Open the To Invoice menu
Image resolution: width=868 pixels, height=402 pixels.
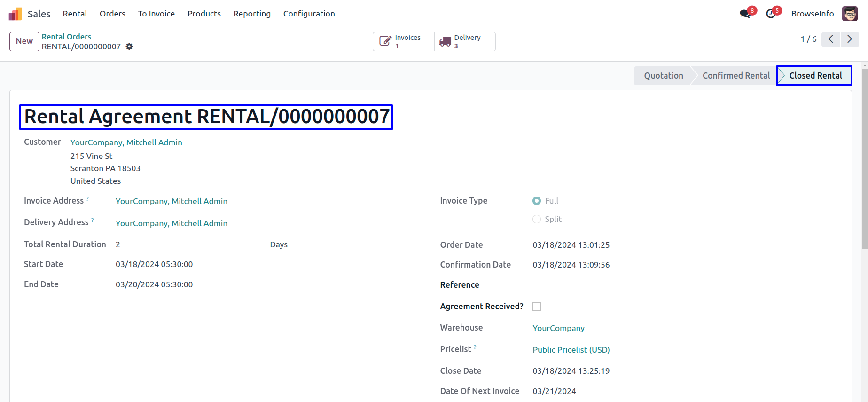click(156, 14)
